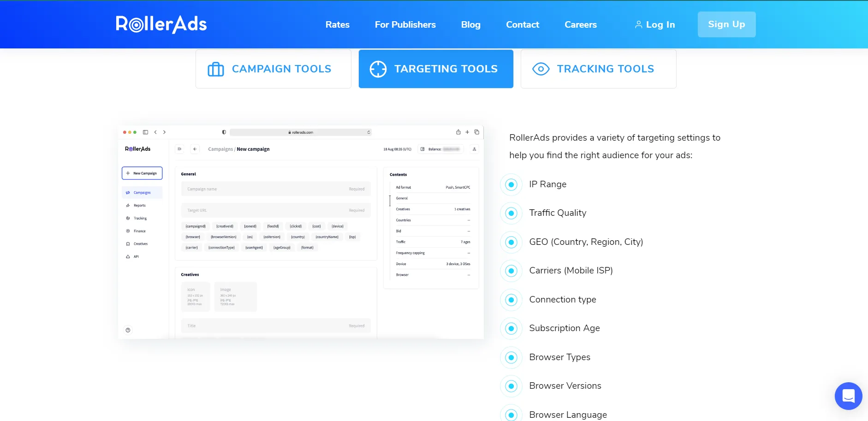Image resolution: width=868 pixels, height=421 pixels.
Task: Click the Icon upload placeholder
Action: pos(196,297)
